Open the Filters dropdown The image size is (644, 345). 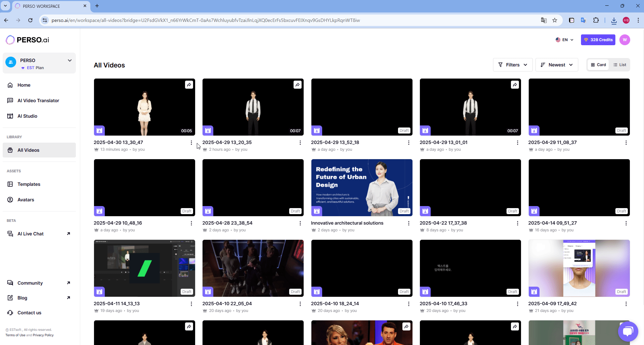click(x=513, y=65)
